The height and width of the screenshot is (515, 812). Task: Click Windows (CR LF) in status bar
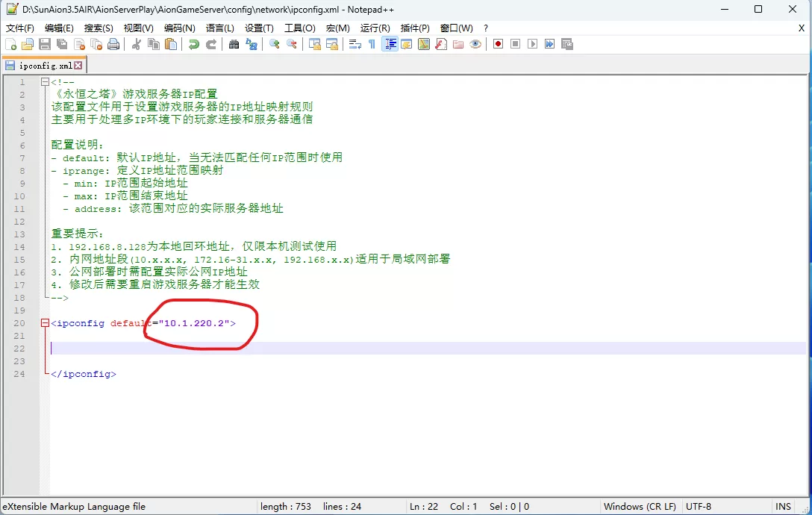click(640, 507)
